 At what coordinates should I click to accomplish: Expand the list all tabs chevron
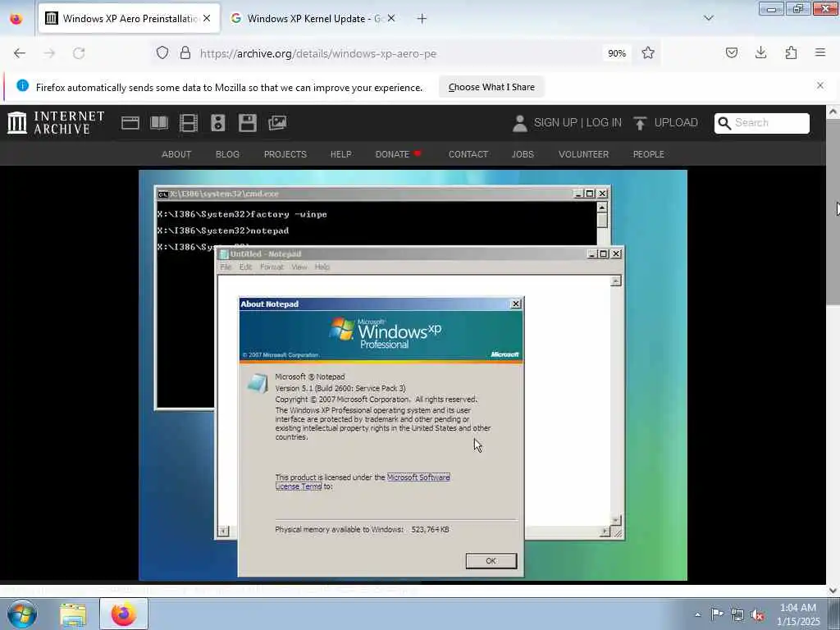pyautogui.click(x=709, y=18)
